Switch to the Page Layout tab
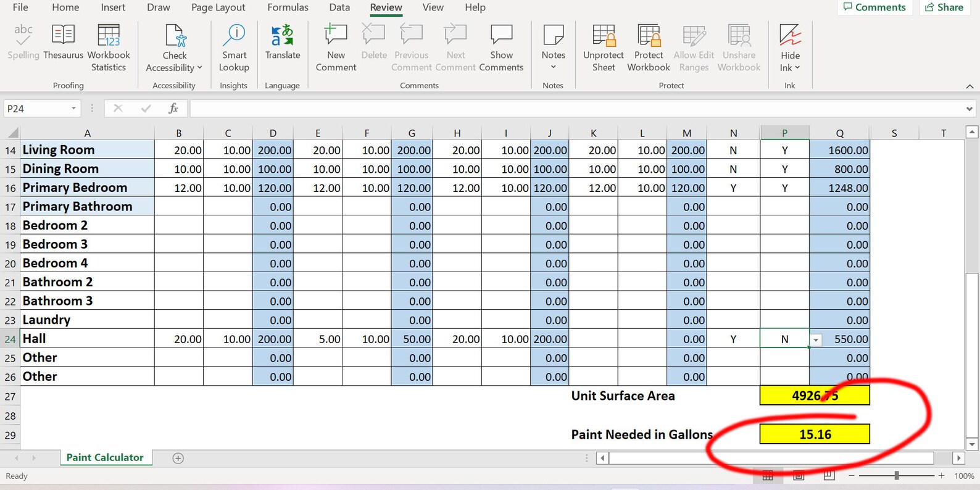Screen dimensions: 980x490 (x=218, y=7)
